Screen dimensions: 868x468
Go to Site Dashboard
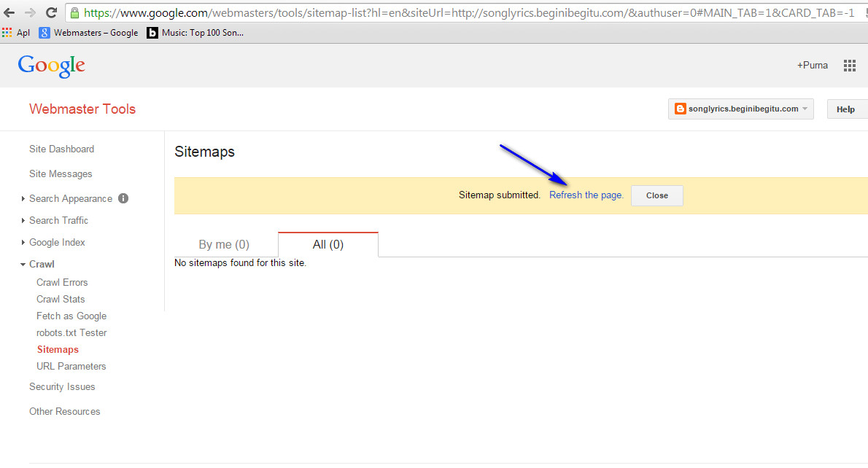click(61, 149)
